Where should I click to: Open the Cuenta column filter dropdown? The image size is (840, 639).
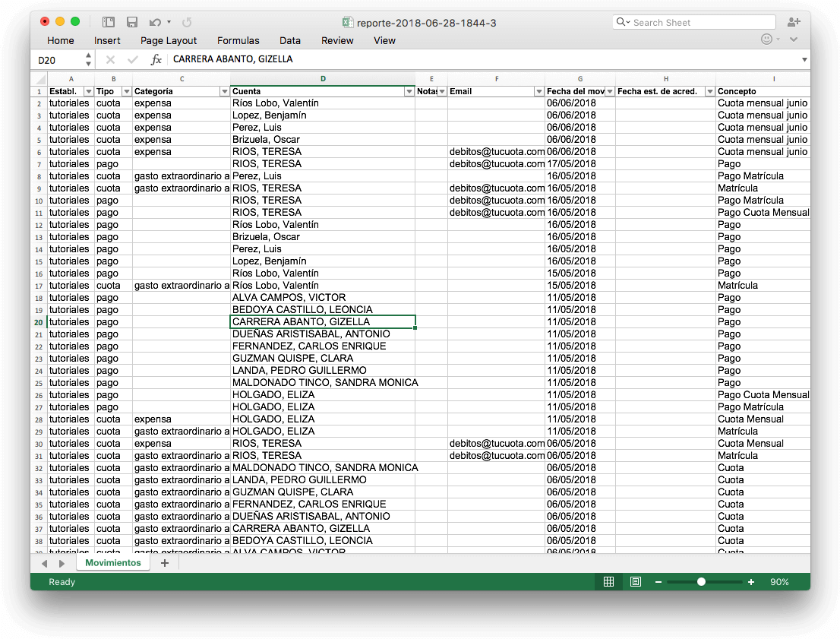tap(409, 92)
